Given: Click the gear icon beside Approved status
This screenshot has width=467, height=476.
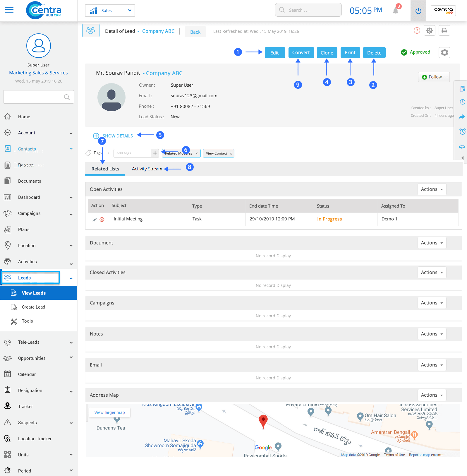Looking at the screenshot, I should [444, 53].
